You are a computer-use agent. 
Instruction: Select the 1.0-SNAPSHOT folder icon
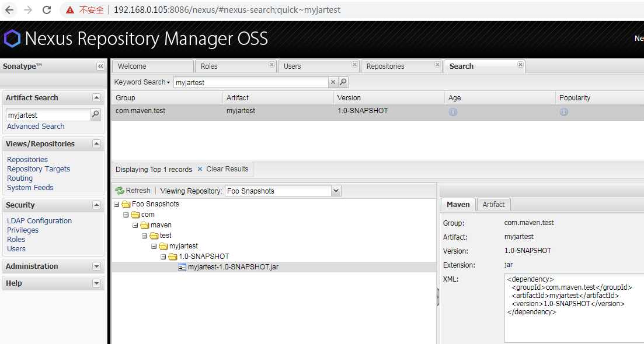[x=172, y=257]
